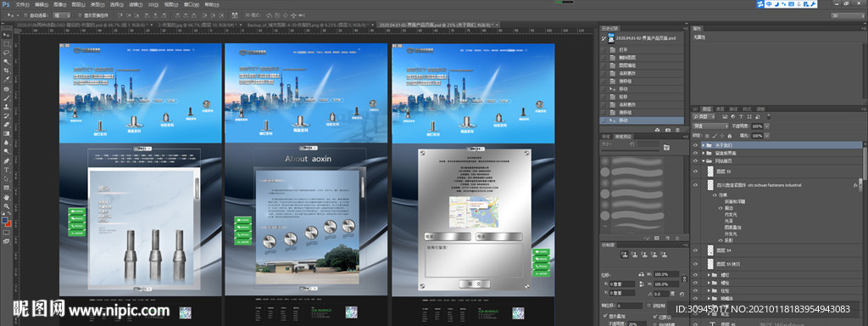Select the Quick Selection tool

[6, 61]
